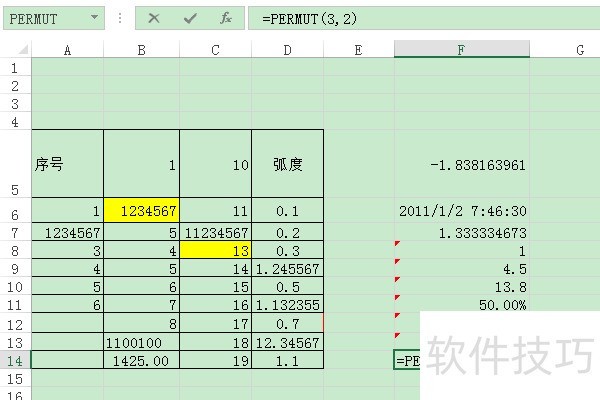Click cell with value 18 in column C

pyautogui.click(x=215, y=342)
